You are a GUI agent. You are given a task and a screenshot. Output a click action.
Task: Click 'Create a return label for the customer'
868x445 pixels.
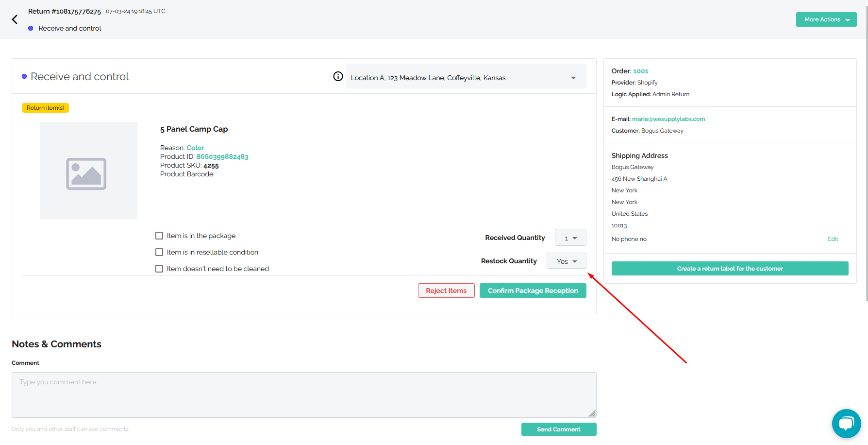click(730, 269)
